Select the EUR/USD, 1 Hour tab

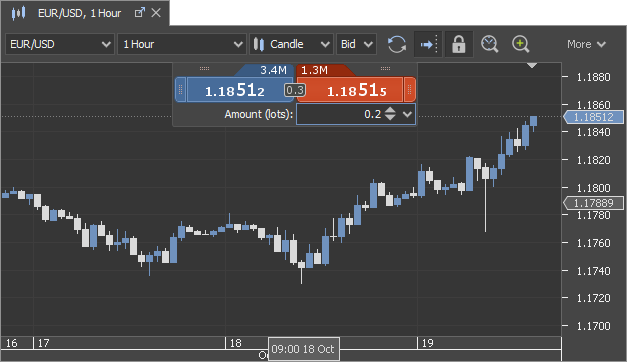pos(79,13)
